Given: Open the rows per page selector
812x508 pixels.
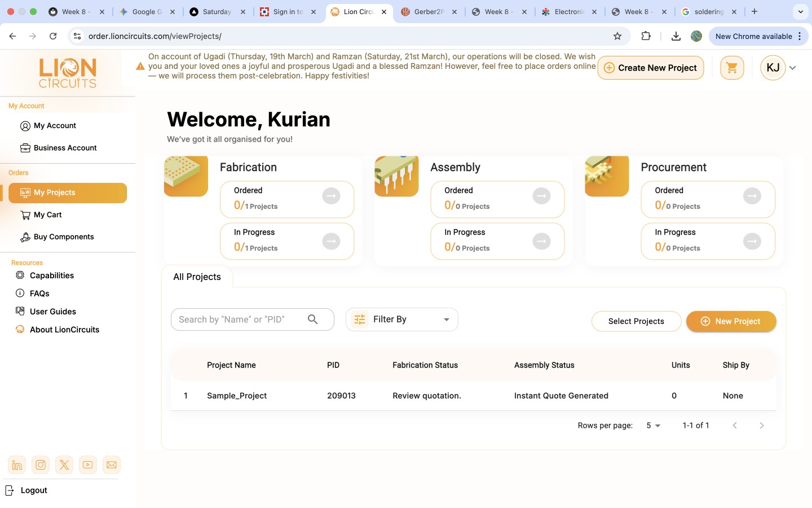Looking at the screenshot, I should click(x=653, y=425).
